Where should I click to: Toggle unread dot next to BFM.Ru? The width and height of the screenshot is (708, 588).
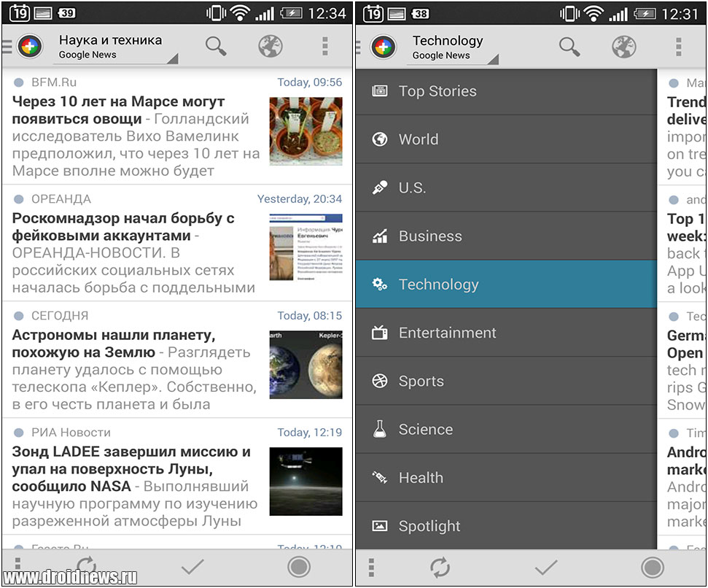(18, 82)
